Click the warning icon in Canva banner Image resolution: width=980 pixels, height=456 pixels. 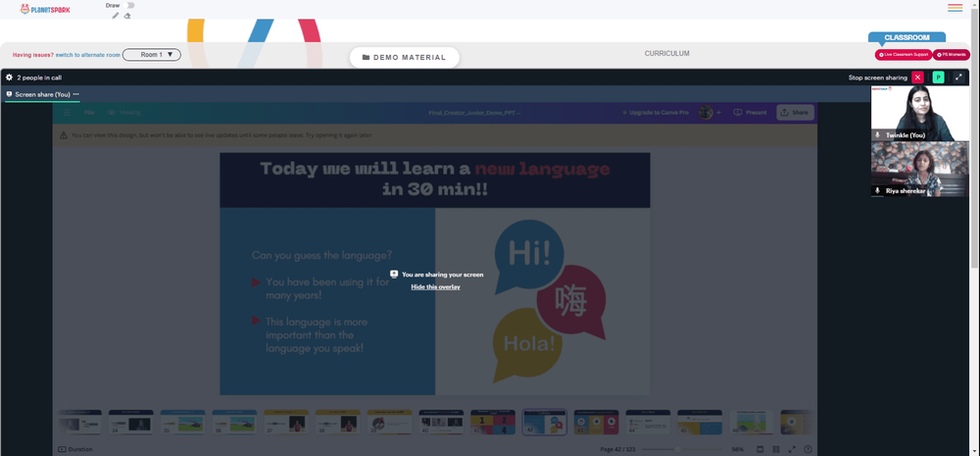point(63,135)
